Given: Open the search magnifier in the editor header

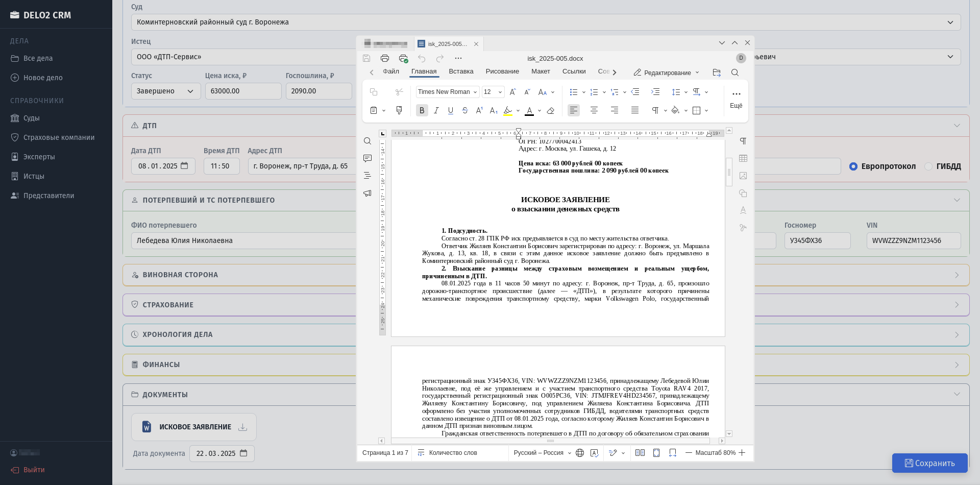Looking at the screenshot, I should tap(735, 72).
